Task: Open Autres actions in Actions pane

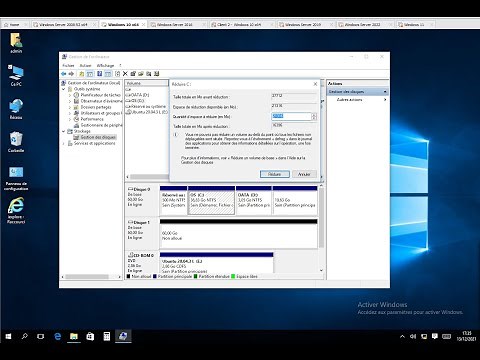Action: 349,100
